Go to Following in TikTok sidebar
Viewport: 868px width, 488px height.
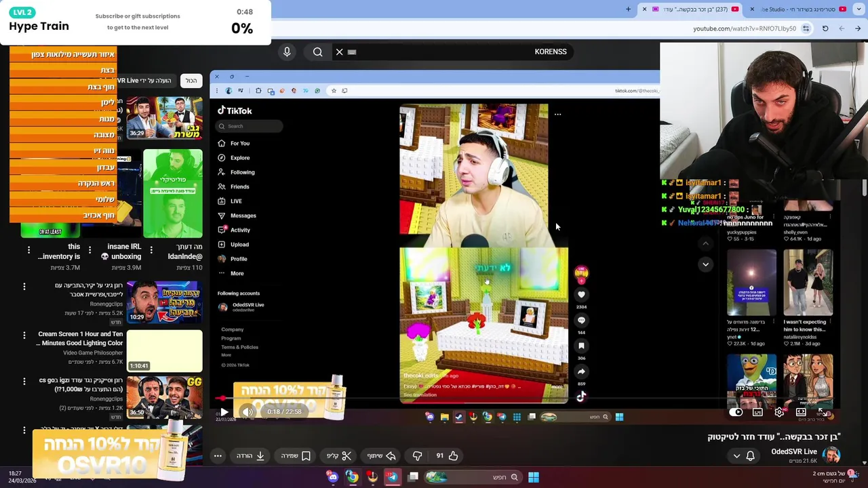tap(237, 172)
